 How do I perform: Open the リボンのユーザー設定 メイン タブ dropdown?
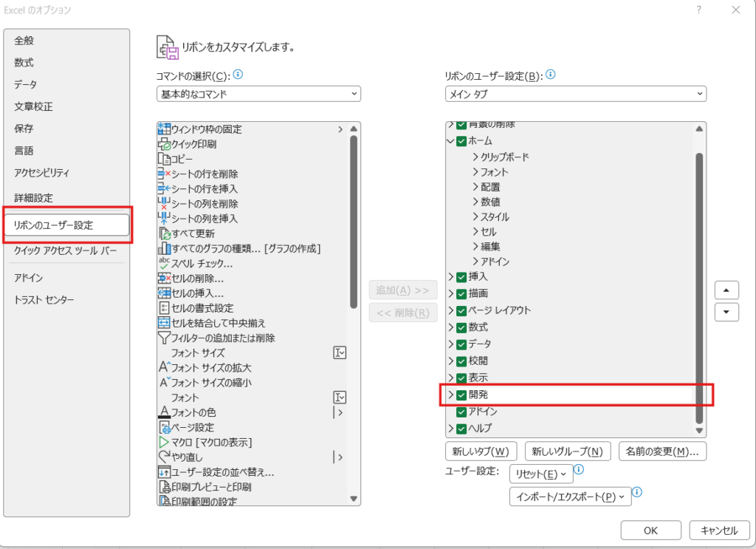pos(575,95)
